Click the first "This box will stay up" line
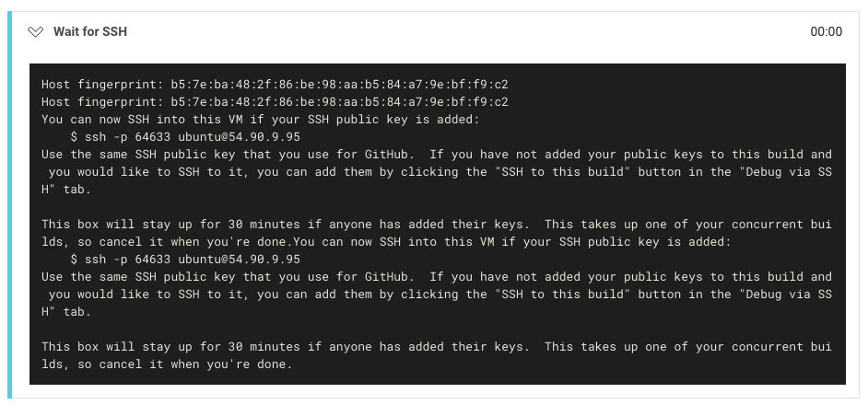 (x=276, y=225)
